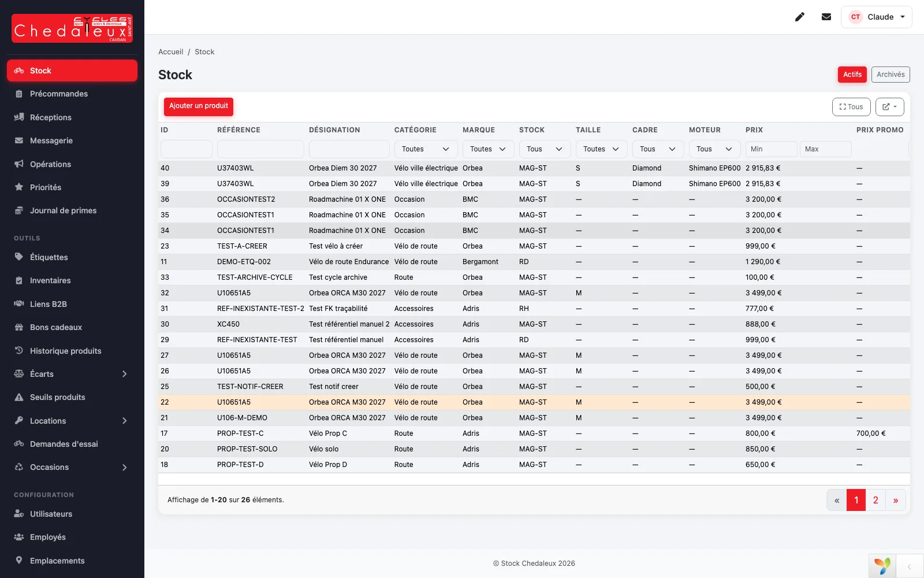Go to Journal de primes
Screen dimensions: 924x578
tap(72, 210)
